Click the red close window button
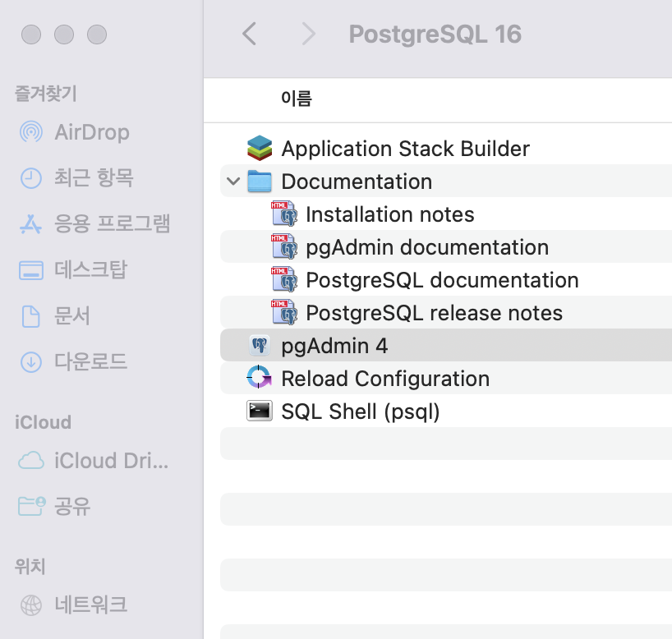The height and width of the screenshot is (639, 672). coord(31,34)
